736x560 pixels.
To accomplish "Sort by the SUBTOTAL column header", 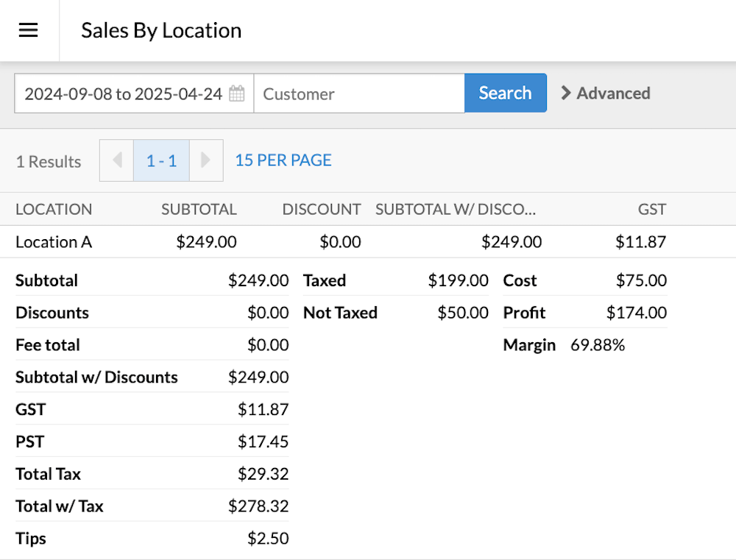I will click(x=199, y=209).
